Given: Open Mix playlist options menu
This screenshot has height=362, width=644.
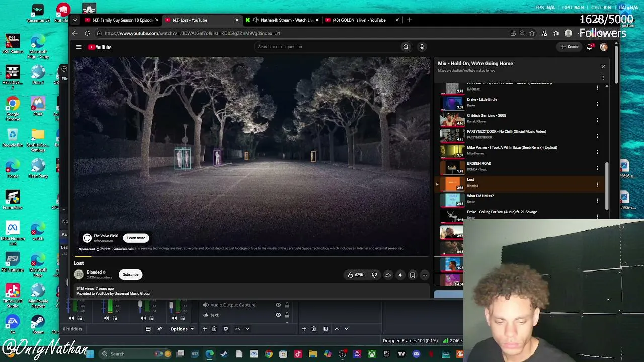Looking at the screenshot, I should [603, 78].
